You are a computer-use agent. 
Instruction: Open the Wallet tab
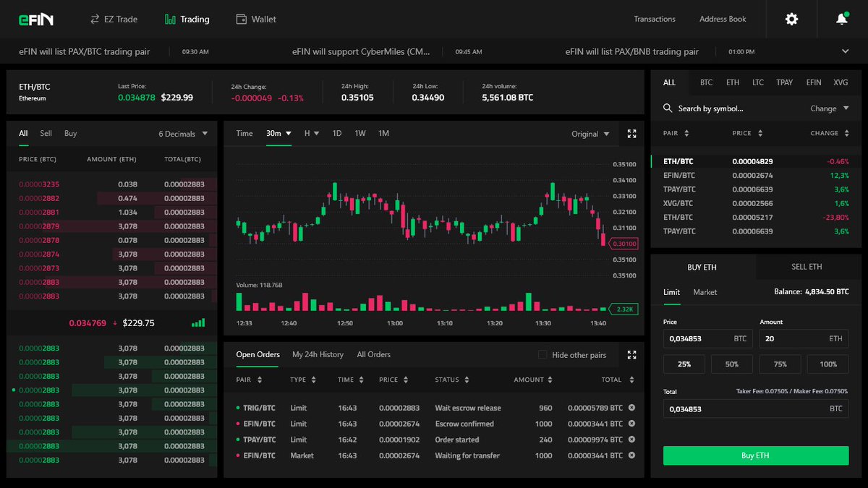(256, 20)
